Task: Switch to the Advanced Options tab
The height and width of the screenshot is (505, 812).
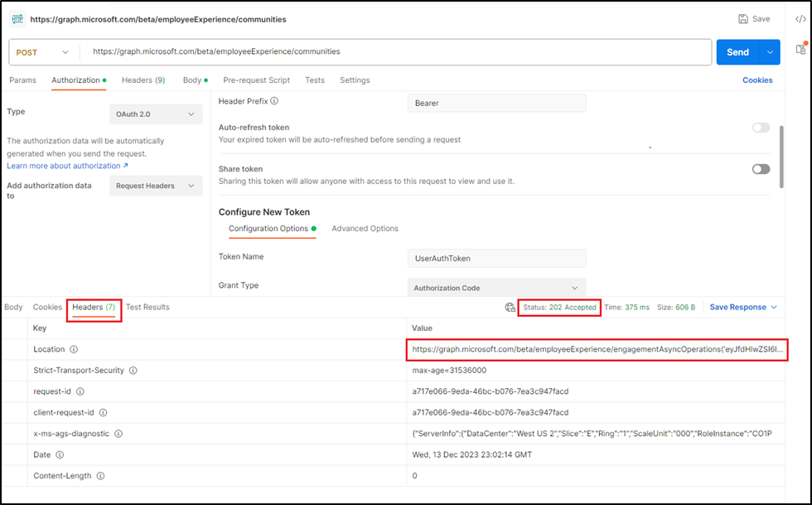Action: (365, 229)
